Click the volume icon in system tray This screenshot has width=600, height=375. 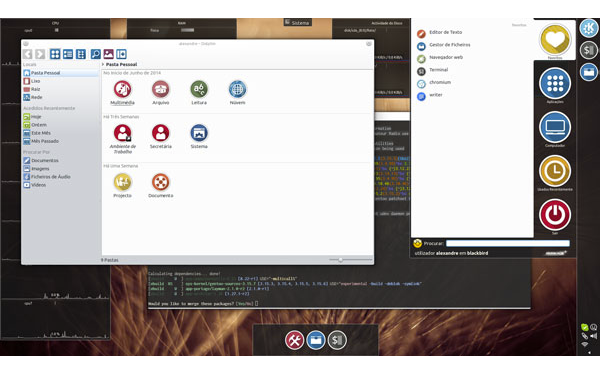(x=593, y=336)
